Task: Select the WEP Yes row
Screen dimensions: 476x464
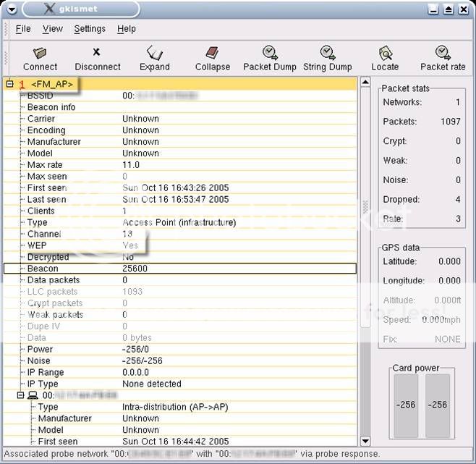Action: 180,245
